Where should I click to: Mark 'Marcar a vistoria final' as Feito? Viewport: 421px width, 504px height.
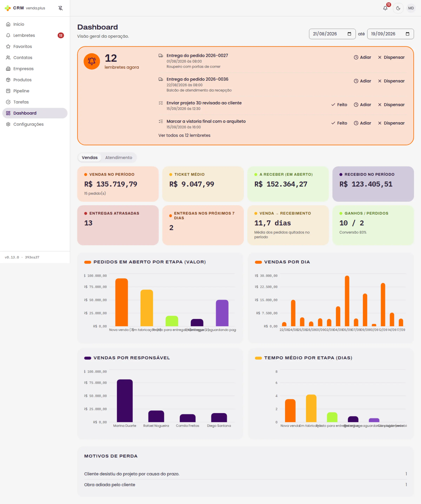(x=339, y=123)
